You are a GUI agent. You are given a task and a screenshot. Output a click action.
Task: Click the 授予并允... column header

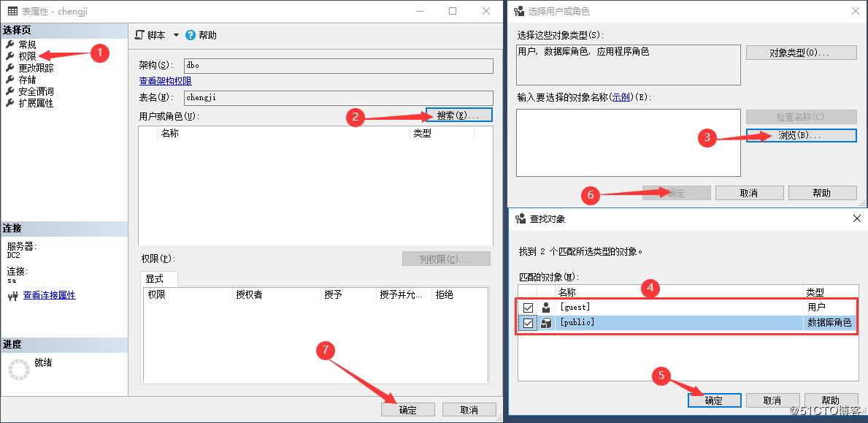pos(404,294)
